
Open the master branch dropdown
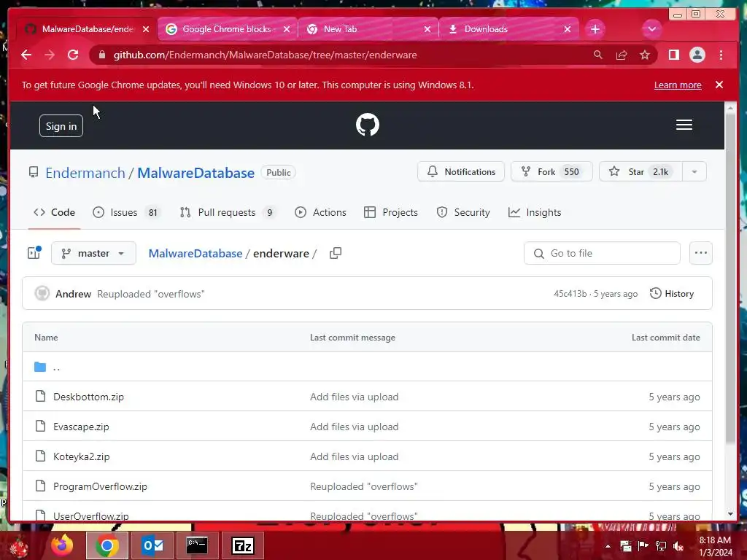pyautogui.click(x=93, y=253)
